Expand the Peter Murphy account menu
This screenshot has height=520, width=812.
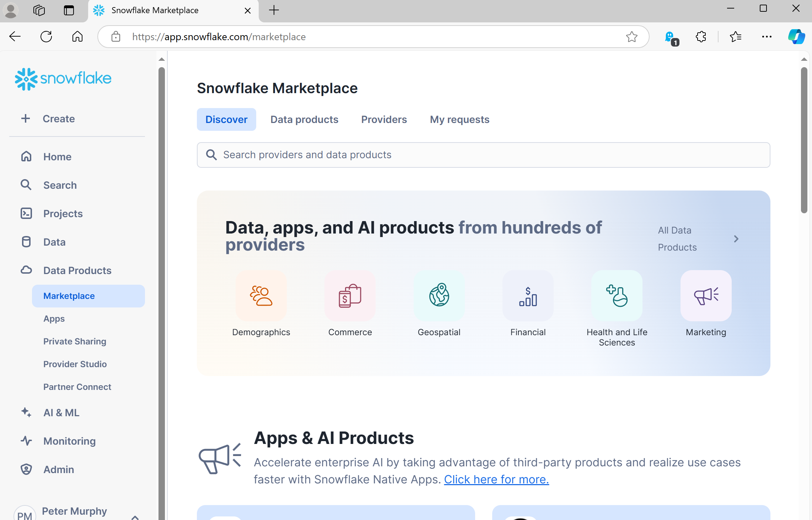[x=135, y=516]
